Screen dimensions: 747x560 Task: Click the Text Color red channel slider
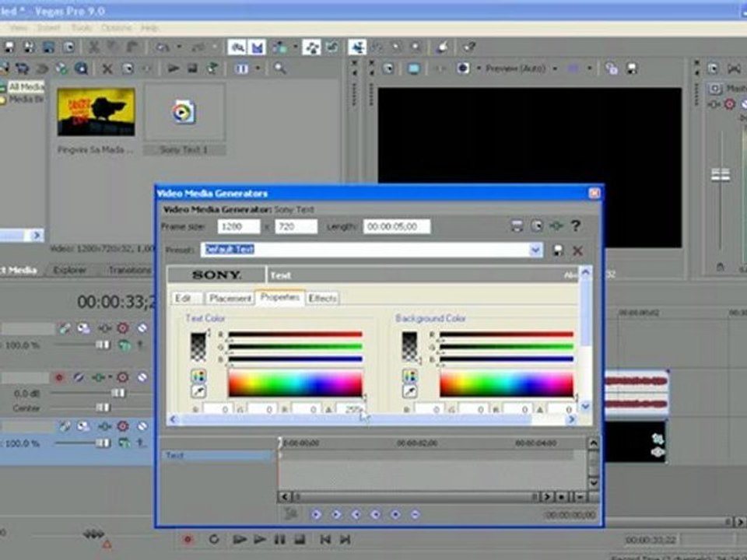tap(296, 334)
